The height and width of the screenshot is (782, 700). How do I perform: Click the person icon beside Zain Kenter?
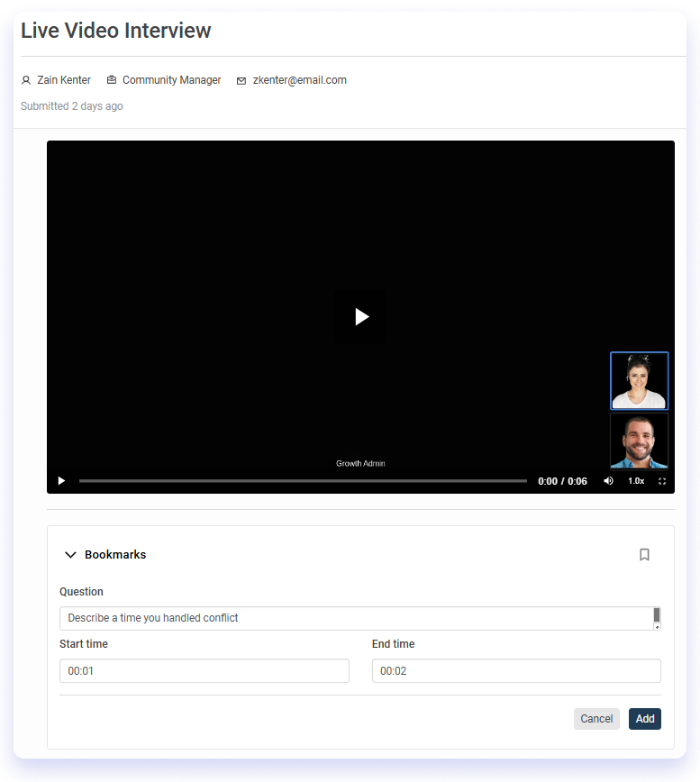(x=26, y=80)
